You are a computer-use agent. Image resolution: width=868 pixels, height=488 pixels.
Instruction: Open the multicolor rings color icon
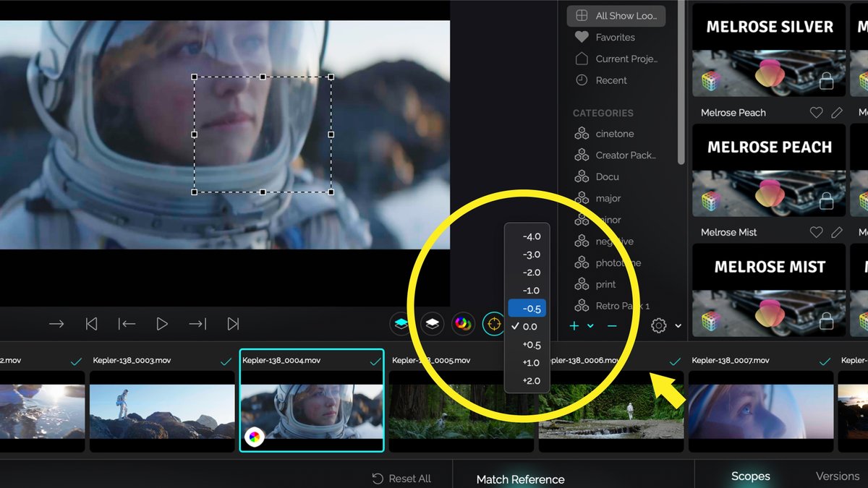[463, 324]
